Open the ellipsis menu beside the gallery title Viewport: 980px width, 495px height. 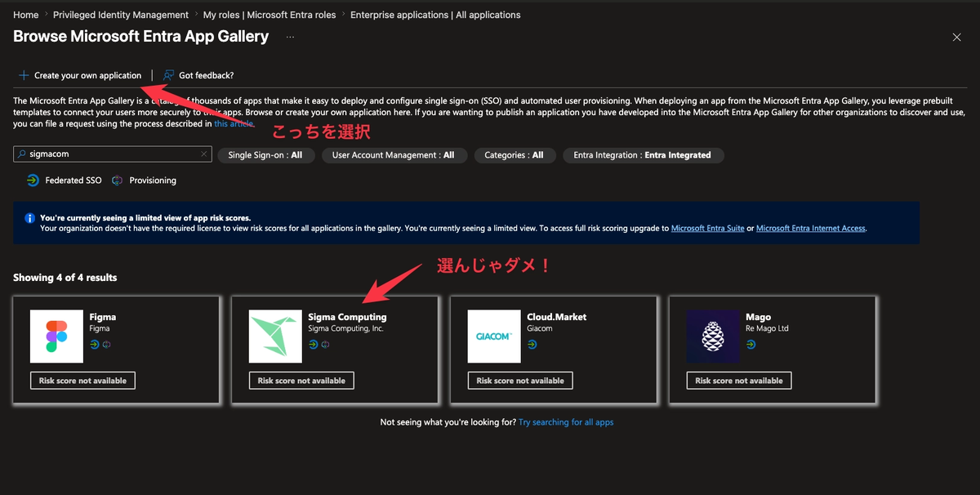click(291, 37)
